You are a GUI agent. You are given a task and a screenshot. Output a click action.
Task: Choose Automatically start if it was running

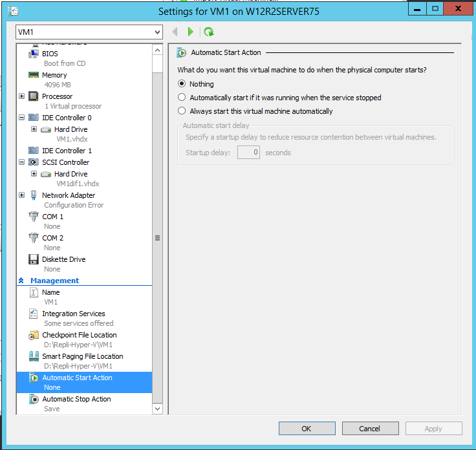pyautogui.click(x=182, y=98)
